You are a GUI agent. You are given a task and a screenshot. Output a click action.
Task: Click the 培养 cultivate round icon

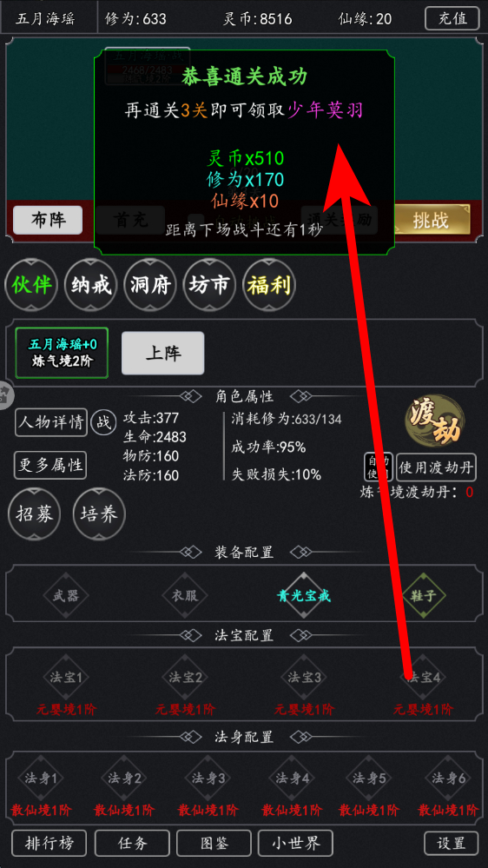tap(100, 514)
